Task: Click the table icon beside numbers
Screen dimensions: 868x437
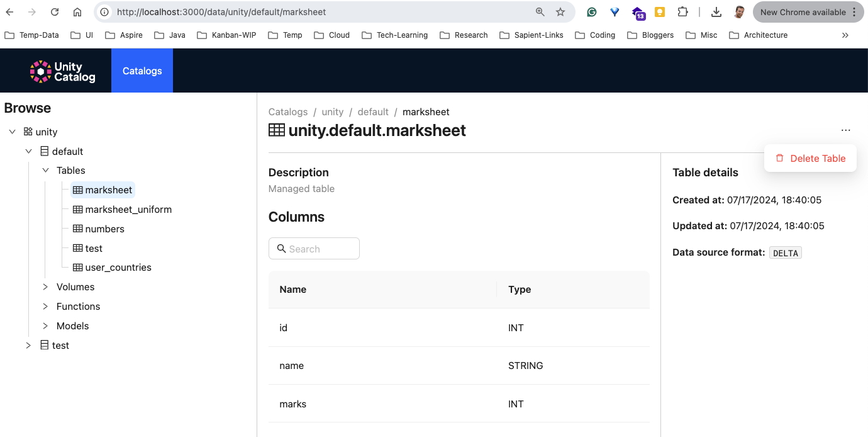Action: 78,229
